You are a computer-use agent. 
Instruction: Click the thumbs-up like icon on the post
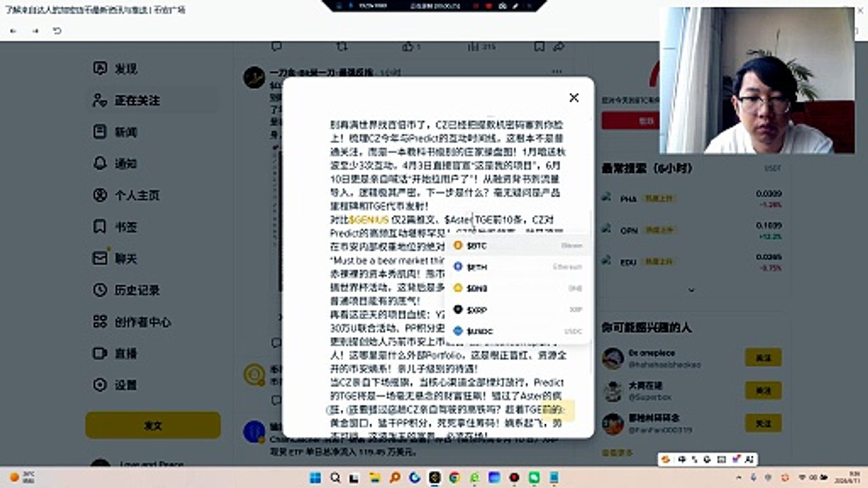pos(408,46)
